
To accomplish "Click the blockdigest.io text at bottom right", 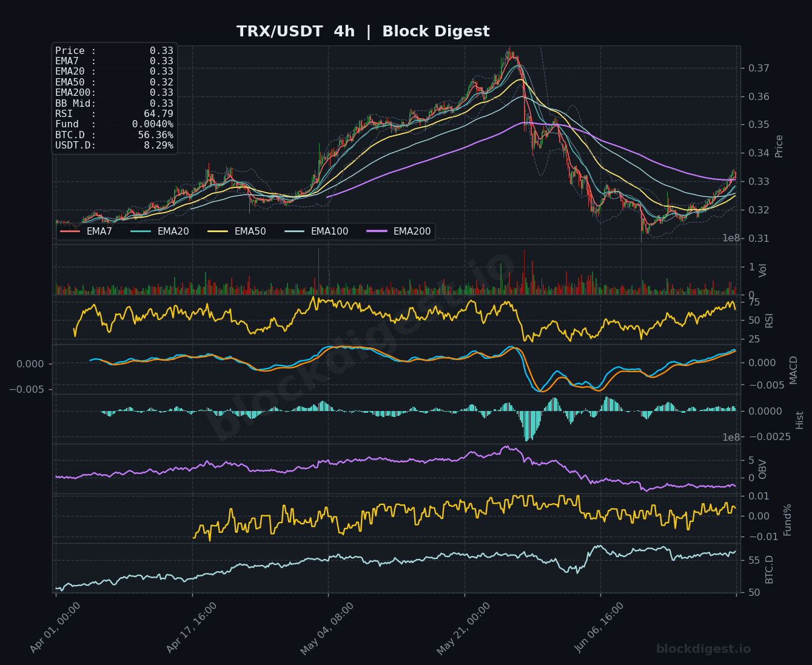I will tap(703, 649).
